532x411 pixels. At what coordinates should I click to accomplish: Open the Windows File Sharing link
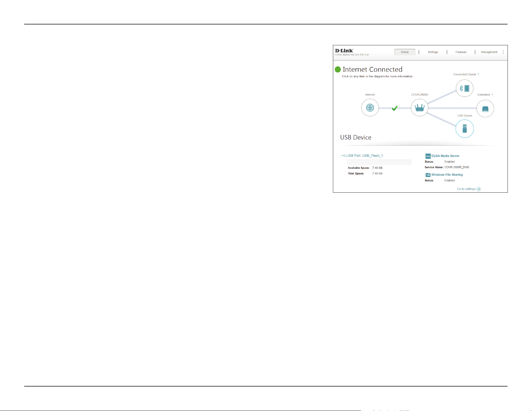(x=447, y=175)
